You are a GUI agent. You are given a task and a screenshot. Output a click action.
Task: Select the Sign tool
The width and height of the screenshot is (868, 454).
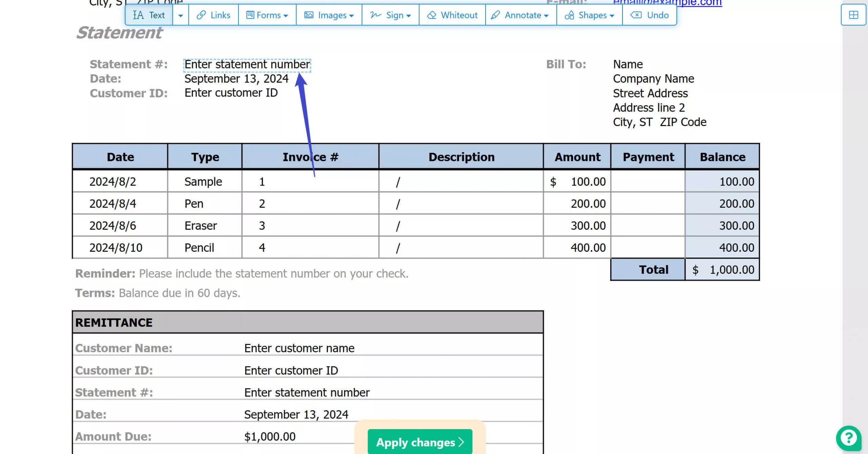point(390,15)
